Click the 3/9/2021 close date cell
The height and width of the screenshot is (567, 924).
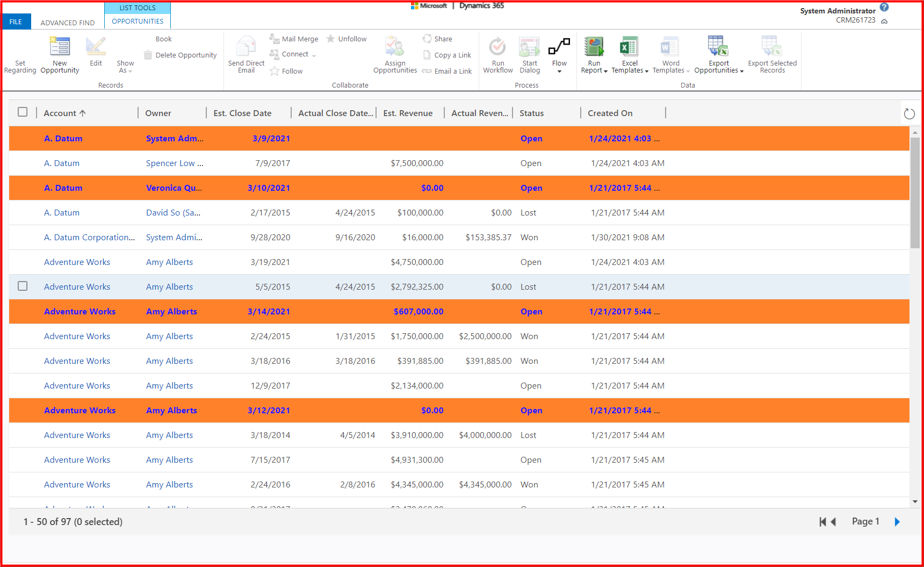[x=271, y=138]
